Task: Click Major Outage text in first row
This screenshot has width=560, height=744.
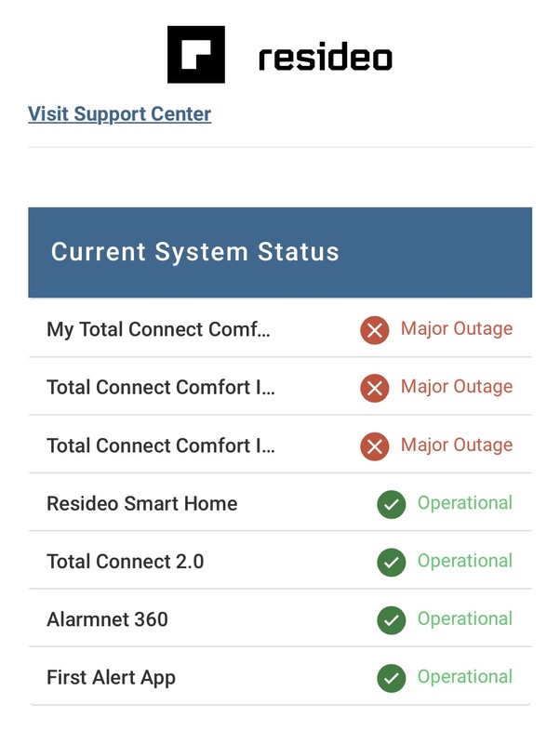Action: pos(457,328)
